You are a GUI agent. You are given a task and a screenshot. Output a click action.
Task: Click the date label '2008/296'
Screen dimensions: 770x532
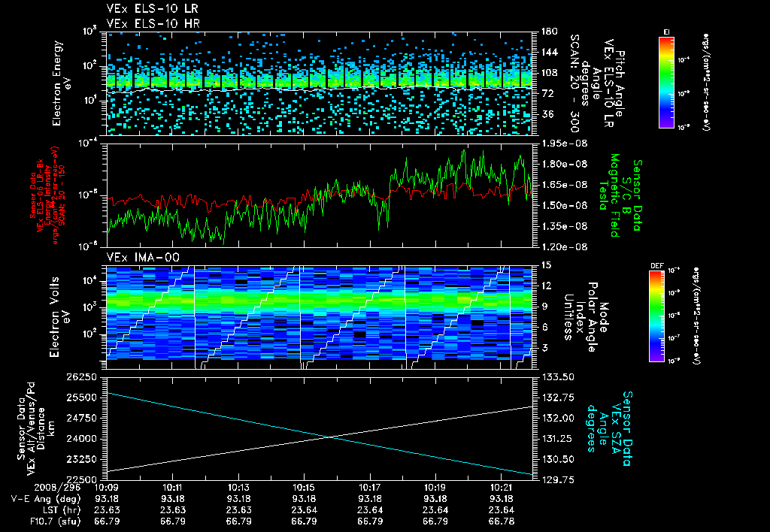coord(57,488)
